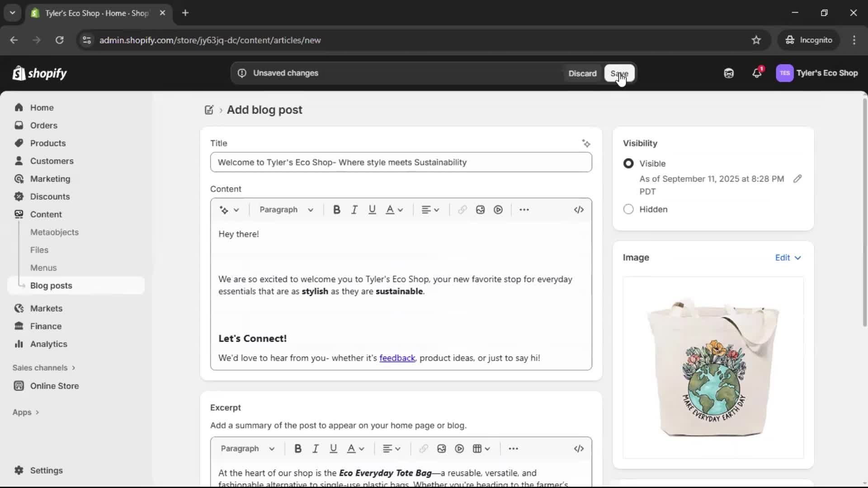The image size is (868, 488).
Task: Select the Hidden visibility option
Action: [x=629, y=209]
